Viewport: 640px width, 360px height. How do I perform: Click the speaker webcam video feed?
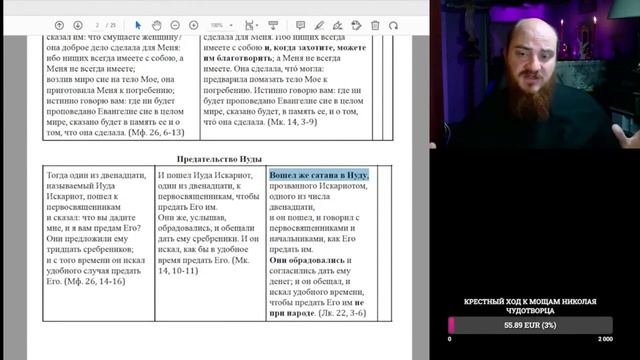[x=535, y=74]
